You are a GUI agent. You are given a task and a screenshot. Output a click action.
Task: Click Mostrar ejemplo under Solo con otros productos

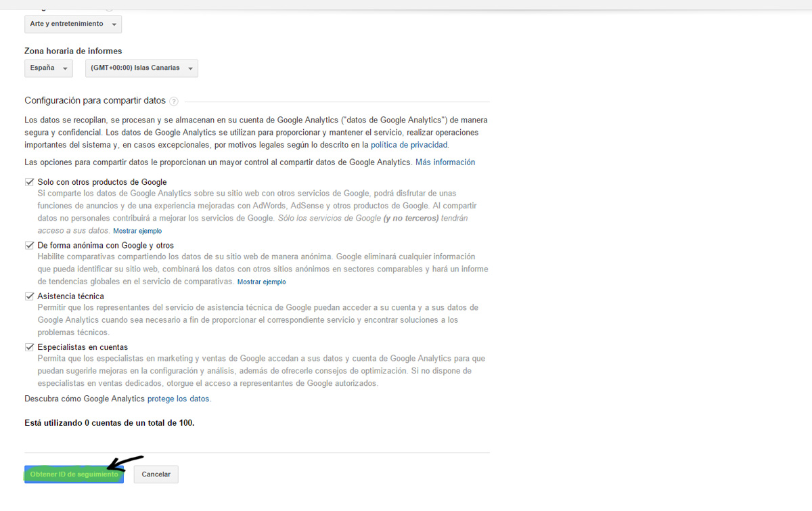point(137,231)
